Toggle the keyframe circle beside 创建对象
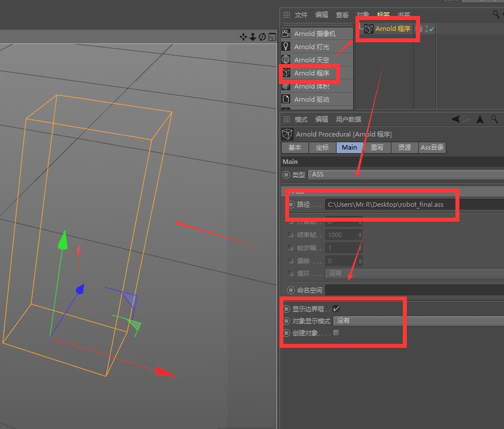The image size is (504, 429). [286, 333]
